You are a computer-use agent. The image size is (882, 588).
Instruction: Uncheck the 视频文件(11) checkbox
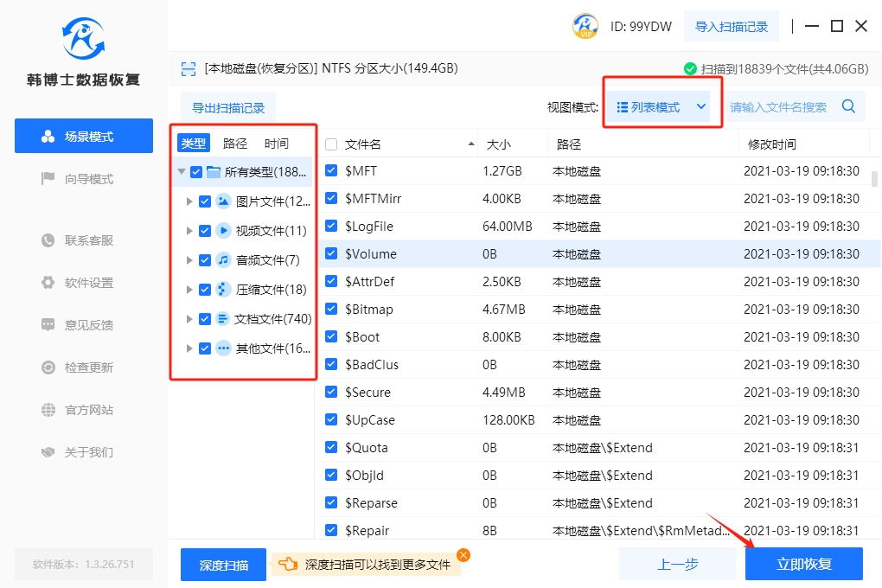(205, 231)
